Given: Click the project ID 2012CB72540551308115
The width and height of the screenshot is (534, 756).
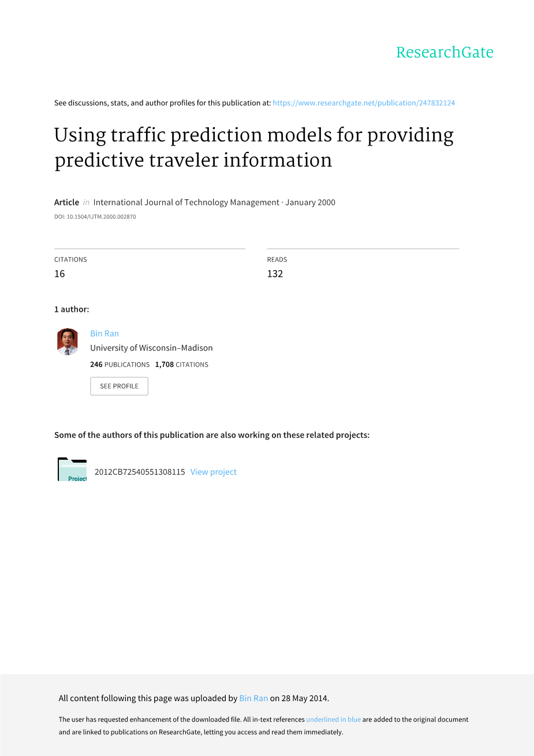Looking at the screenshot, I should [x=140, y=472].
